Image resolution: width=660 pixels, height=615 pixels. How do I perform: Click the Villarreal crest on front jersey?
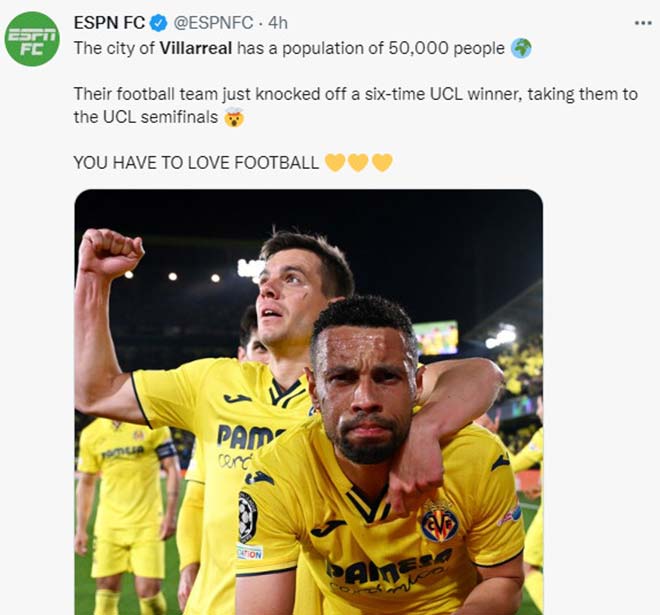[x=439, y=521]
